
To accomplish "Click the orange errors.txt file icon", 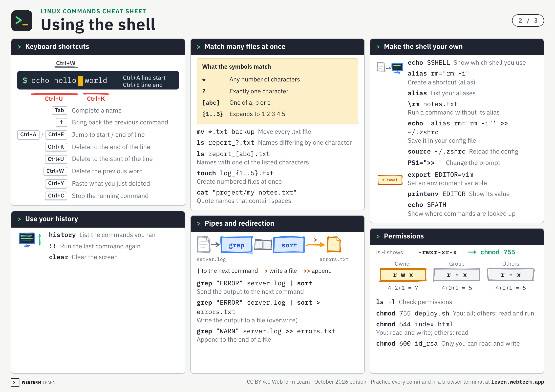I will (x=334, y=245).
